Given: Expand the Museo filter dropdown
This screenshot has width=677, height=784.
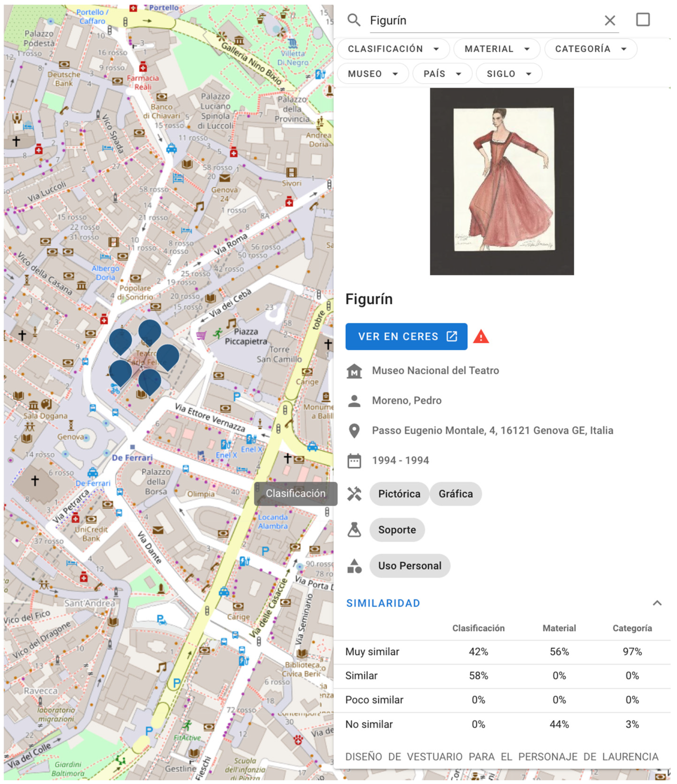Looking at the screenshot, I should click(x=372, y=74).
